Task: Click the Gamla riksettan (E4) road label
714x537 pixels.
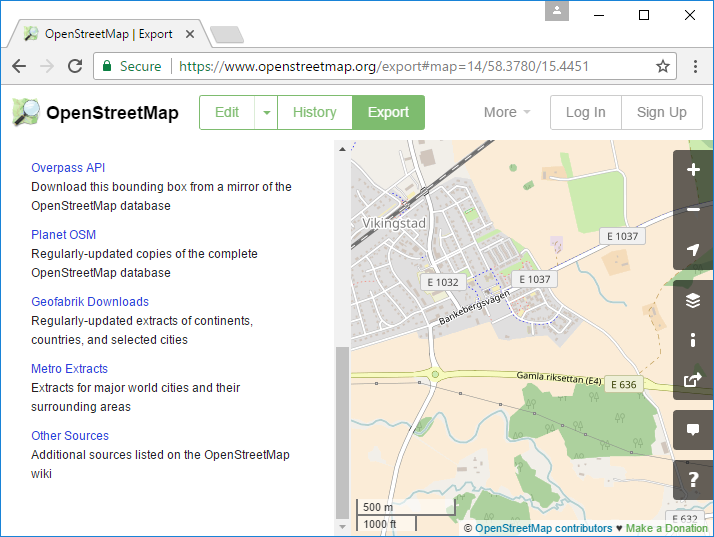Action: tap(559, 378)
